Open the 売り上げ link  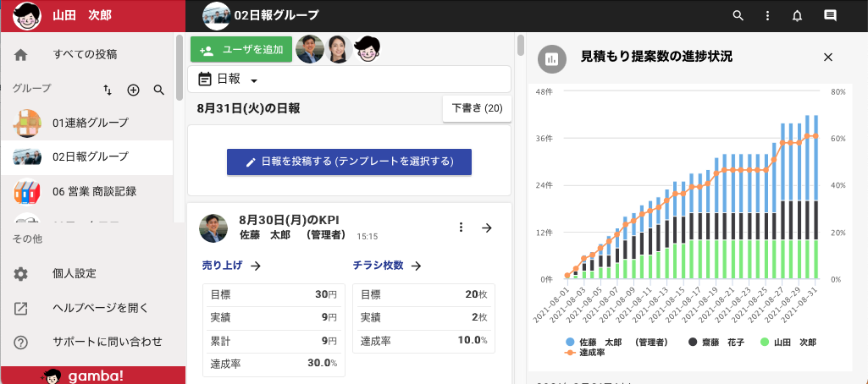(223, 266)
